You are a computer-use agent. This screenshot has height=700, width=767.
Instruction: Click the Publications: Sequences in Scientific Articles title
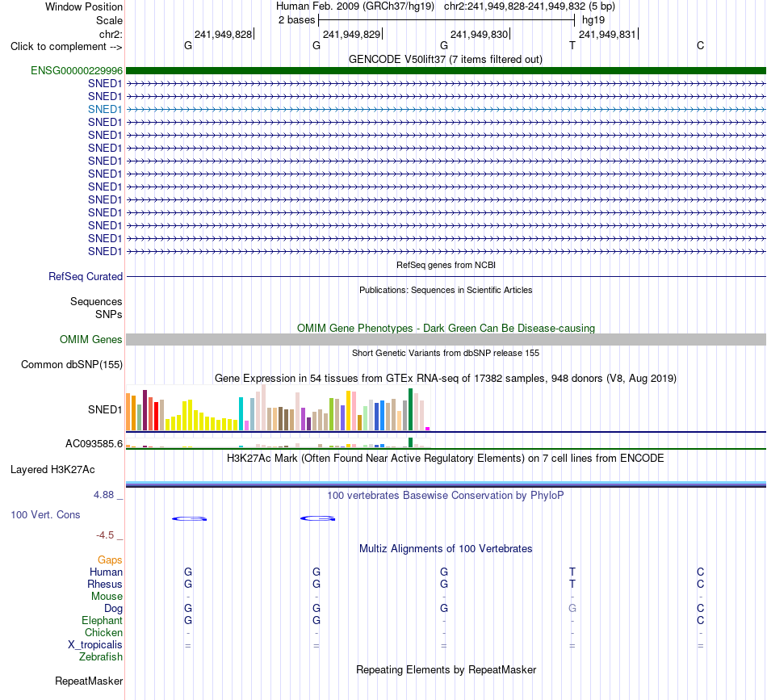click(x=446, y=290)
